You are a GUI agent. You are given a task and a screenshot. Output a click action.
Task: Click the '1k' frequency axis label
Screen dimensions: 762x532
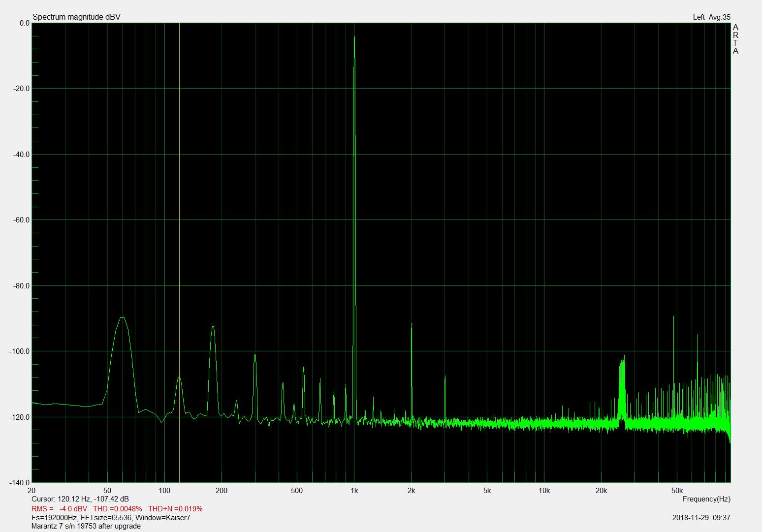(x=354, y=491)
